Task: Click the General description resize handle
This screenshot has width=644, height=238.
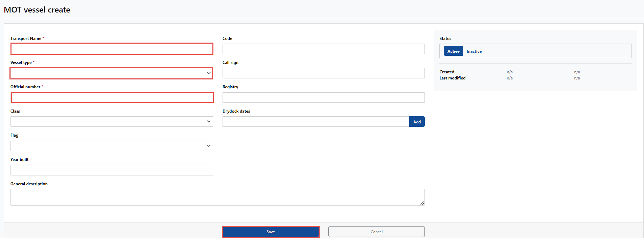Action: point(422,203)
